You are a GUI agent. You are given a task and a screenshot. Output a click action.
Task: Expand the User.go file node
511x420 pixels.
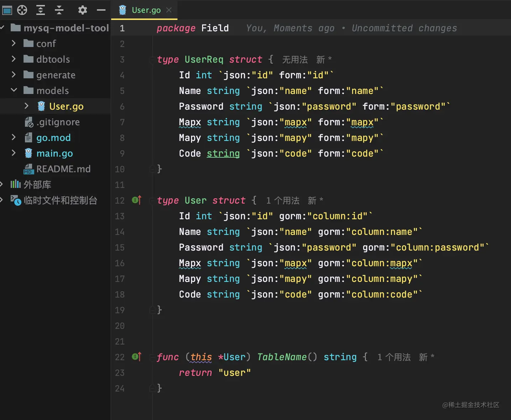tap(26, 106)
